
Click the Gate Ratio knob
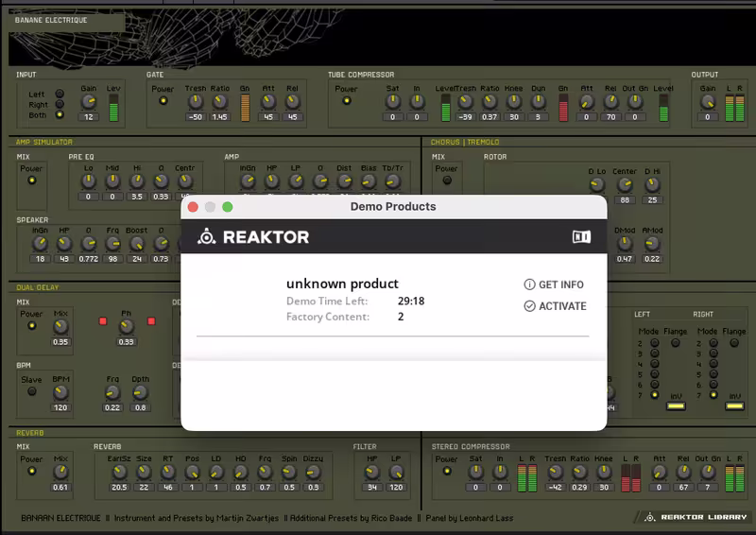tap(219, 102)
